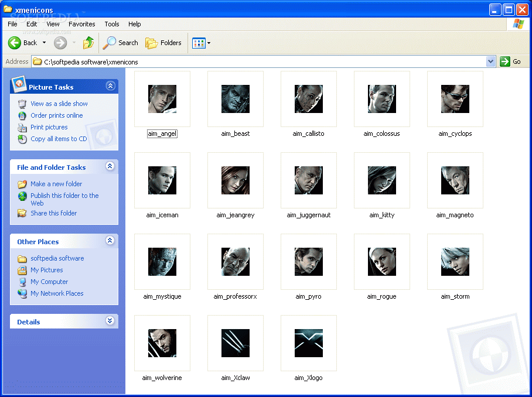Click Print pictures link

point(49,127)
